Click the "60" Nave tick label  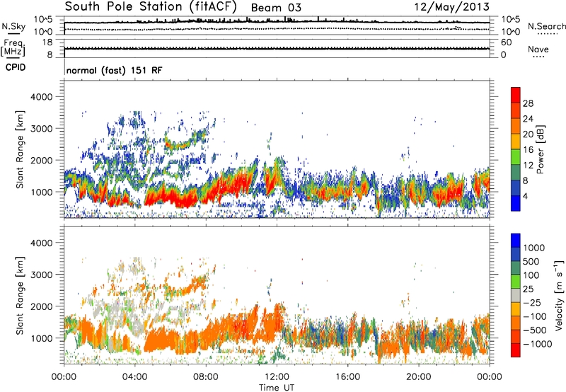coord(506,42)
